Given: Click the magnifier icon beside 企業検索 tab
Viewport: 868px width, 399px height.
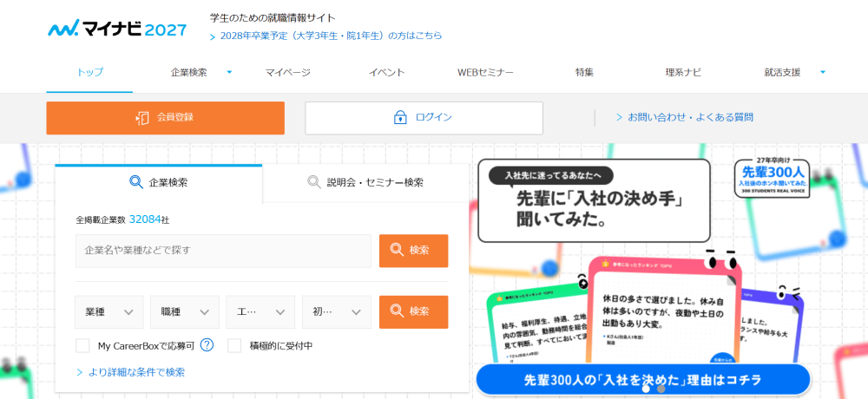Looking at the screenshot, I should (x=135, y=182).
